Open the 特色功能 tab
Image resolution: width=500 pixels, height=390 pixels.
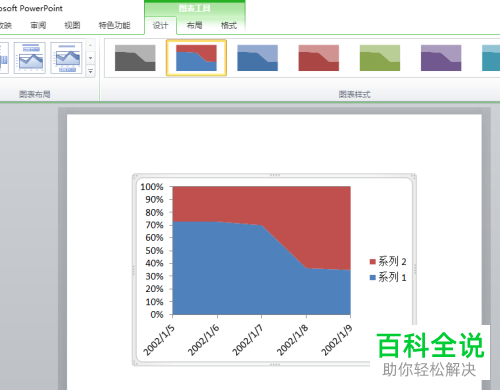tap(114, 25)
